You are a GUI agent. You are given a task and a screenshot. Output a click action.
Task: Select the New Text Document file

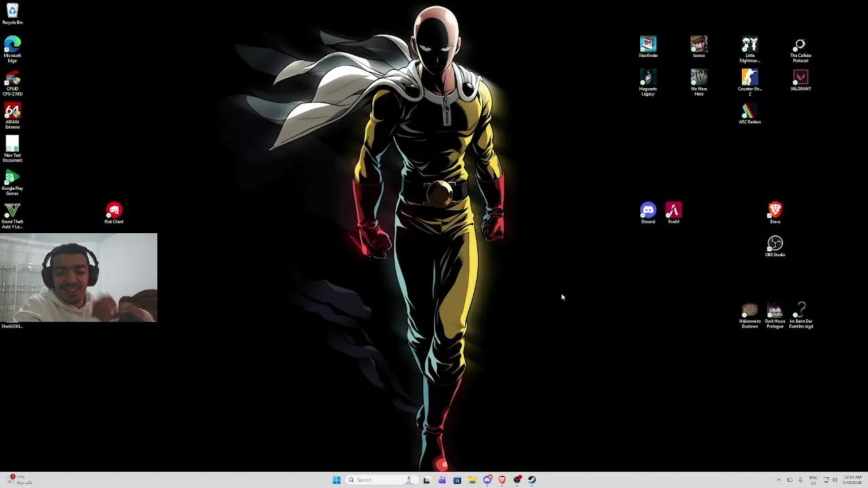pyautogui.click(x=12, y=149)
